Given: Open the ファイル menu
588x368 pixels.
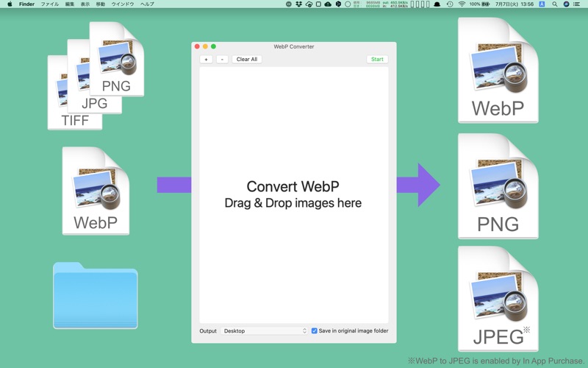Looking at the screenshot, I should click(49, 4).
